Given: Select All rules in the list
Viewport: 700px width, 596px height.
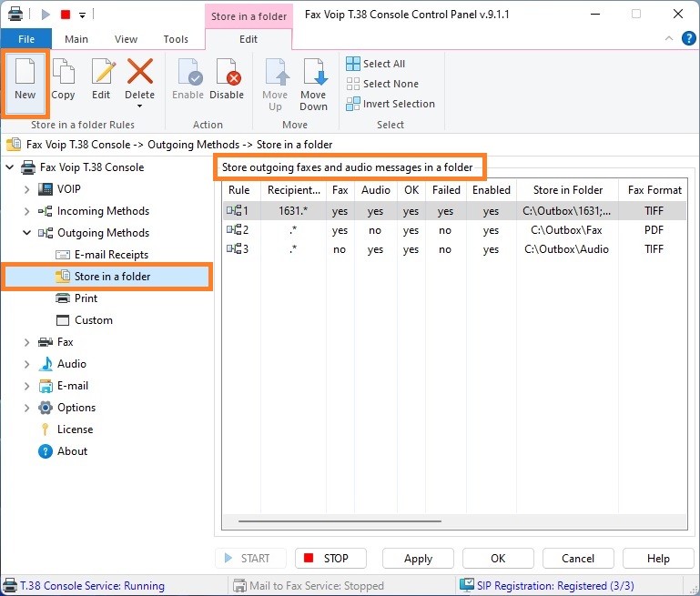Looking at the screenshot, I should (376, 64).
